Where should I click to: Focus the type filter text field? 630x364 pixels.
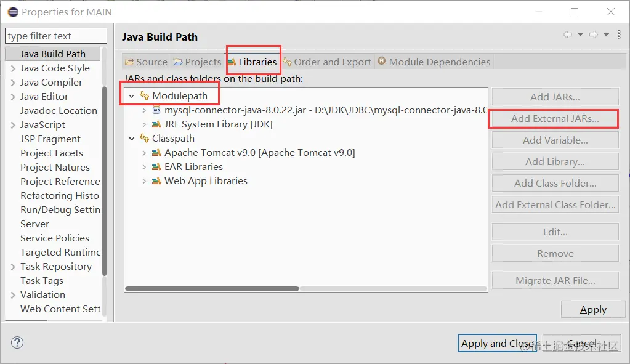tap(56, 36)
